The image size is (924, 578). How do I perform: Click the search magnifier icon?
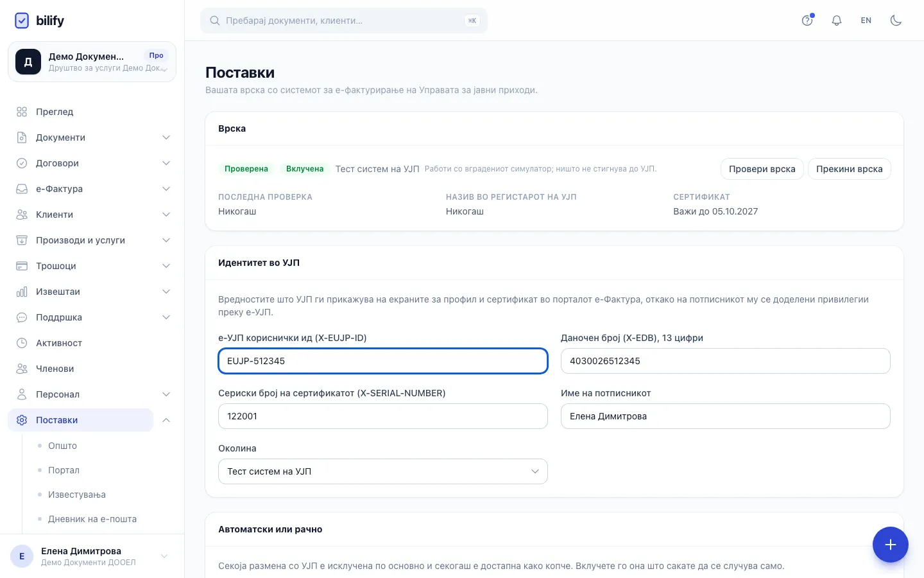(x=215, y=21)
